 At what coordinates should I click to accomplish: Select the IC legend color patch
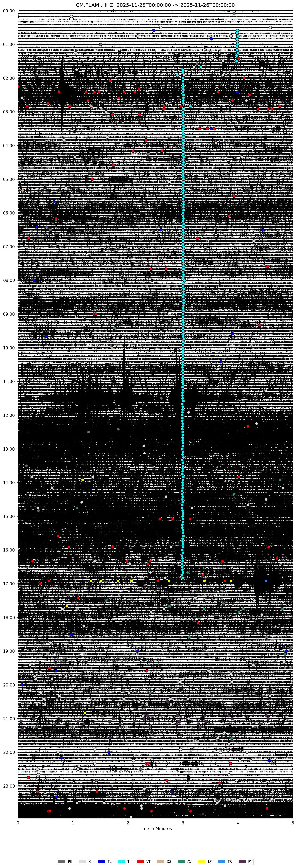[82, 862]
